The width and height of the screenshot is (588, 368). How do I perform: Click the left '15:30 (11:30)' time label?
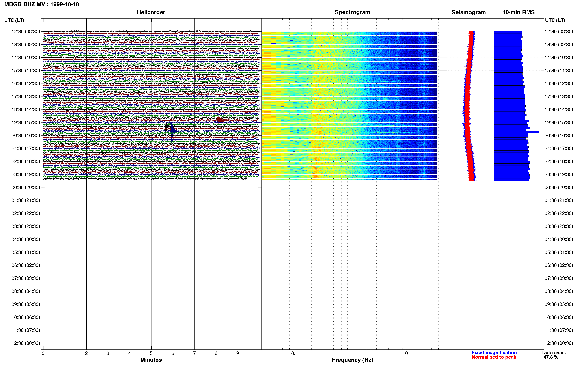point(26,70)
